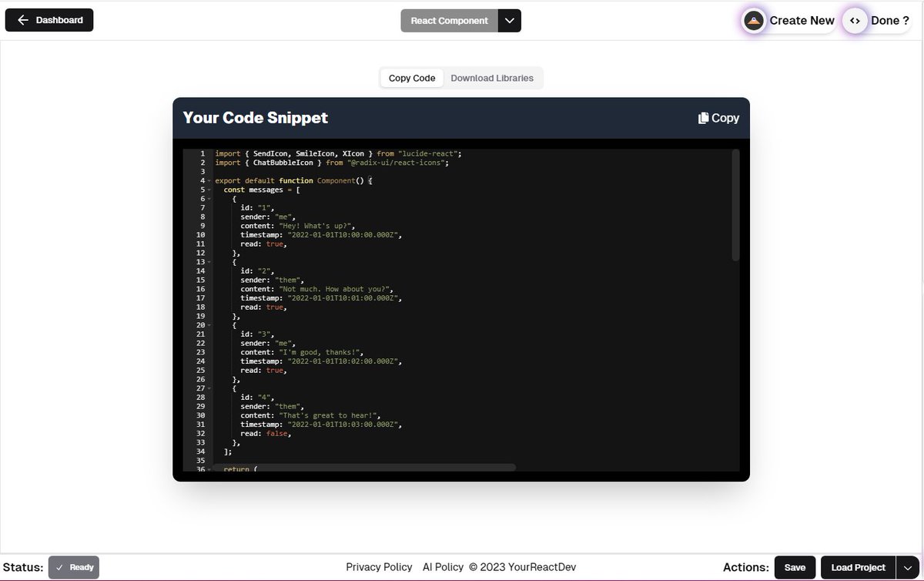Click the "read: false" line
Viewport: 924px width, 581px height.
point(266,434)
